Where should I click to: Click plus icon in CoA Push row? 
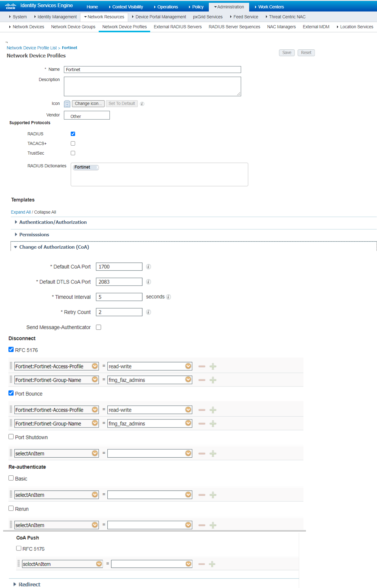(x=212, y=564)
